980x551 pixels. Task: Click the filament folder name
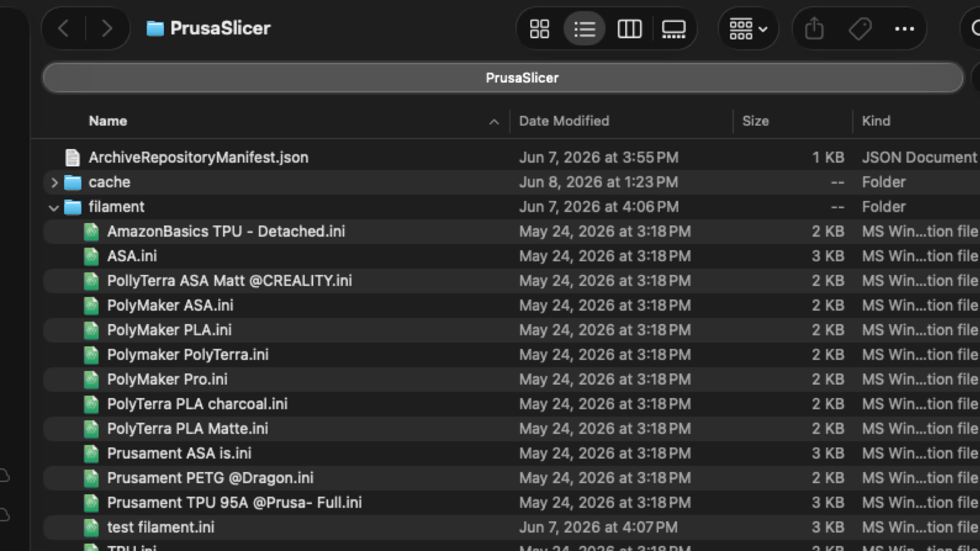click(x=116, y=207)
